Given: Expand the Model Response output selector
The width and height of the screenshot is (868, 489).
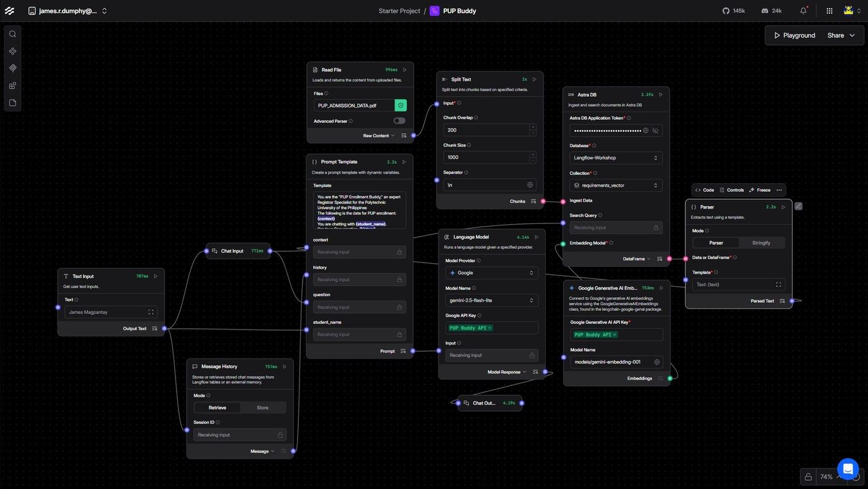Looking at the screenshot, I should point(507,372).
